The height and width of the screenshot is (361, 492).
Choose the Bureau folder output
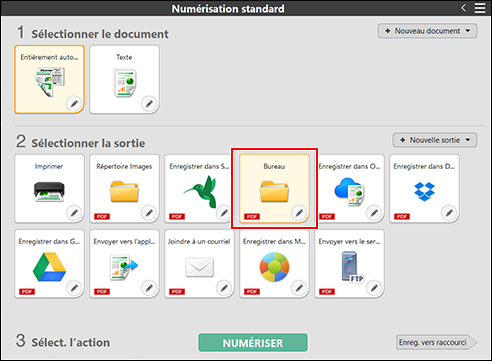click(274, 189)
